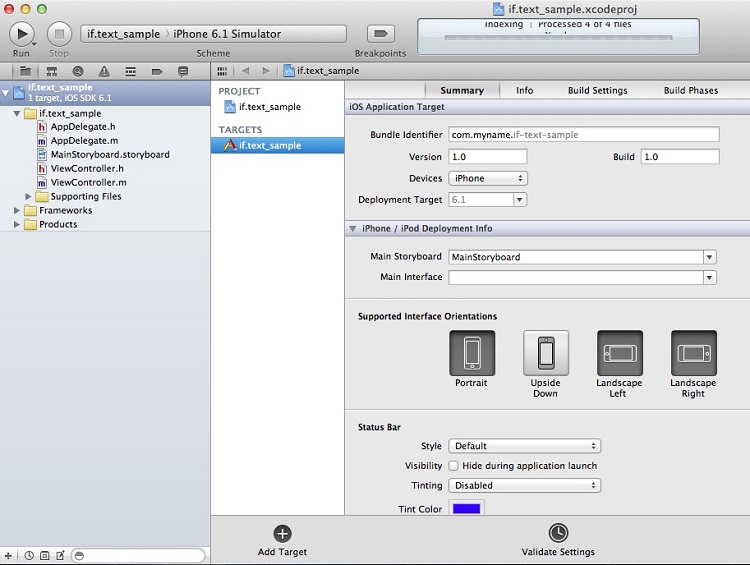Click the add file plus button
The width and height of the screenshot is (750, 565).
click(x=8, y=555)
